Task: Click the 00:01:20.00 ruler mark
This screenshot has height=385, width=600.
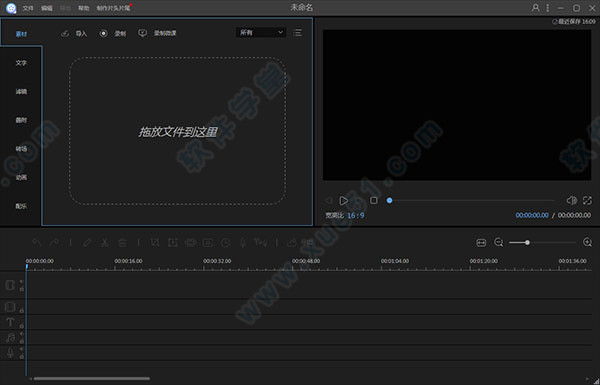Action: (484, 261)
